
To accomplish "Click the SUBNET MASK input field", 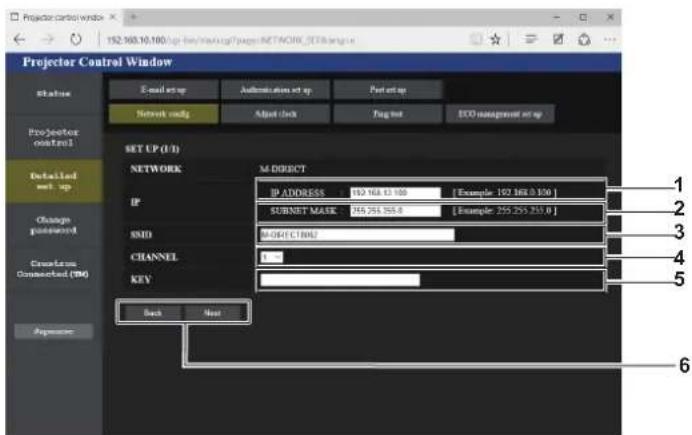I will [395, 211].
